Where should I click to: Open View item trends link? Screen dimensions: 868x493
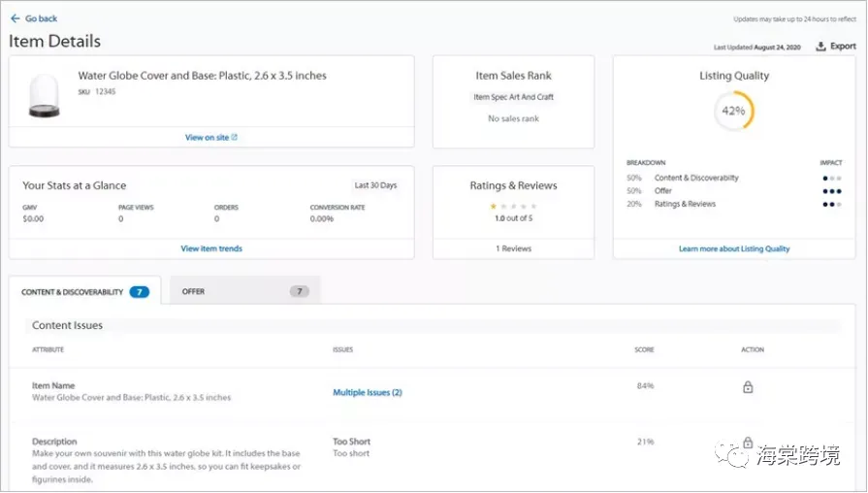coord(211,248)
